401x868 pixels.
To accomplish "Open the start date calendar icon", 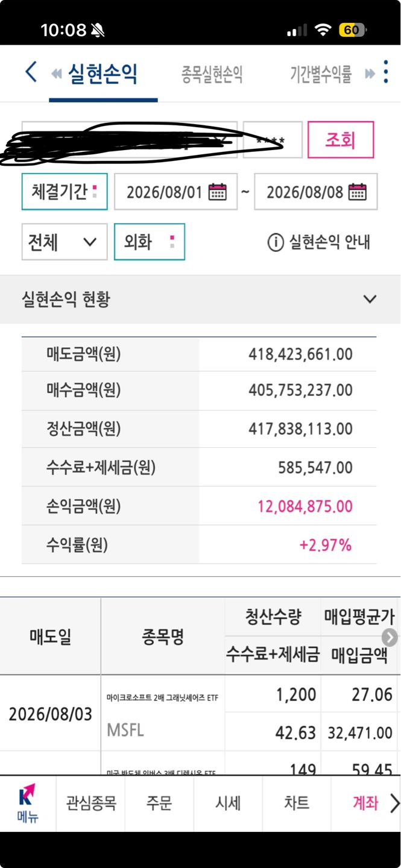I will 217,192.
